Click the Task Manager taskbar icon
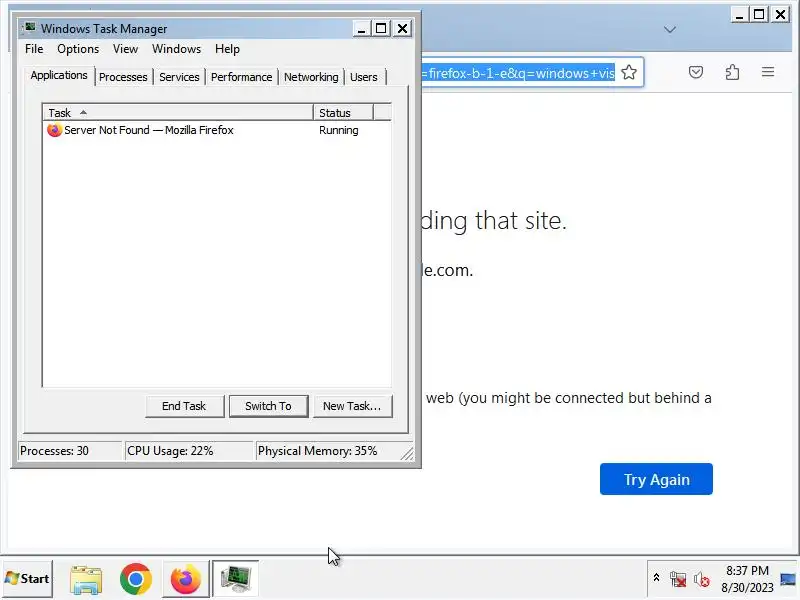 pos(235,579)
